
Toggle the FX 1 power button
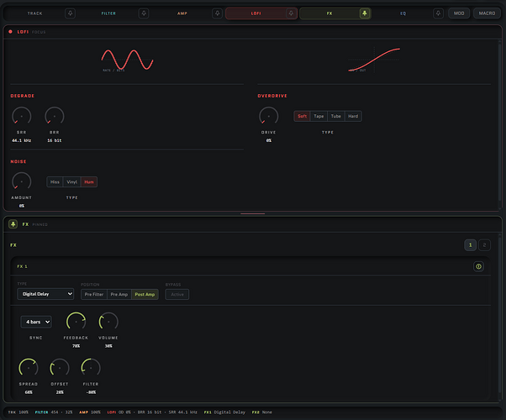click(478, 266)
